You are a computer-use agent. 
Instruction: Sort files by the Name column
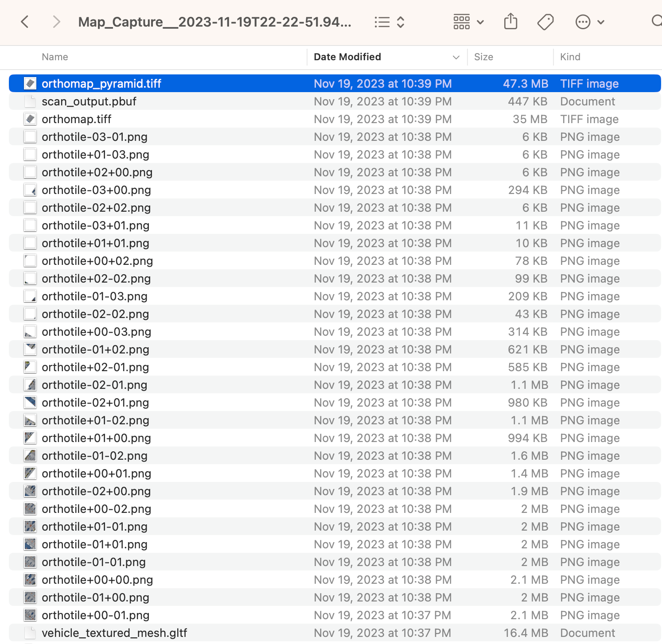tap(55, 57)
